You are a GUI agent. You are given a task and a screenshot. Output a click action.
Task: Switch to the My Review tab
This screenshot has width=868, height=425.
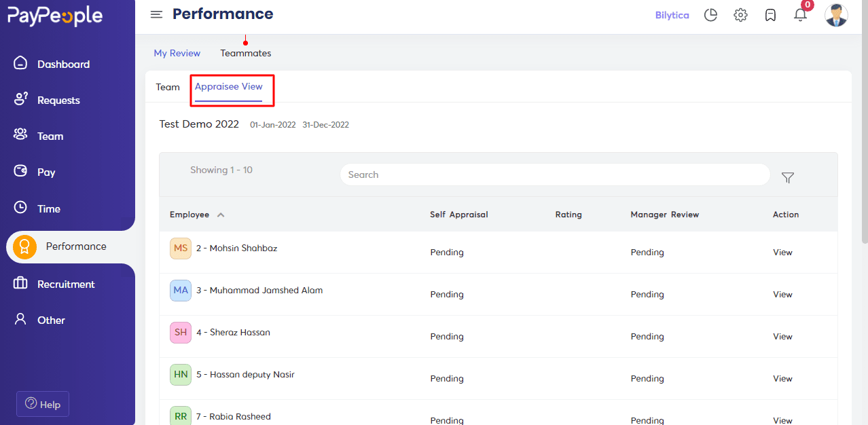pos(177,53)
